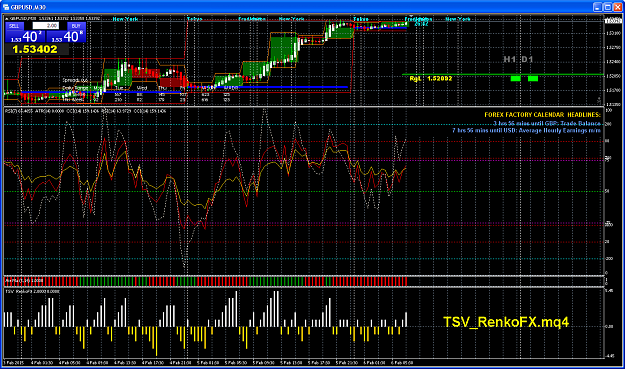The image size is (625, 369).
Task: Click the 1.53 40 buy price box
Action: point(66,37)
